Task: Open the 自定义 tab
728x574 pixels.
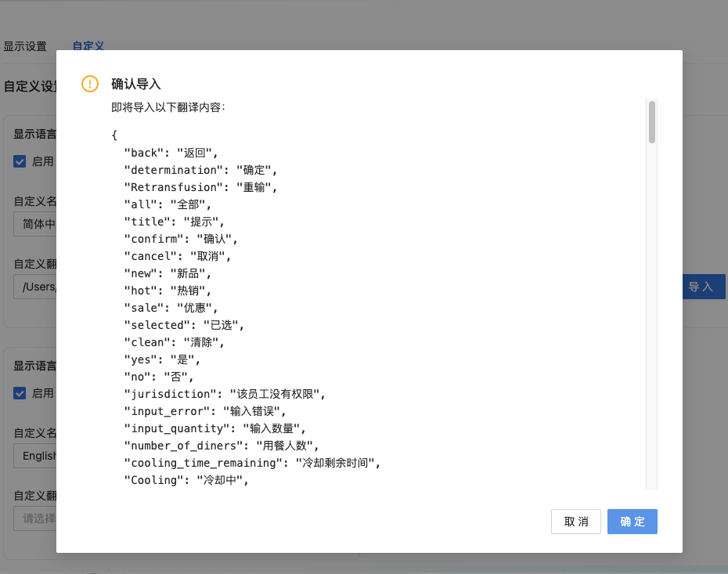Action: 88,46
